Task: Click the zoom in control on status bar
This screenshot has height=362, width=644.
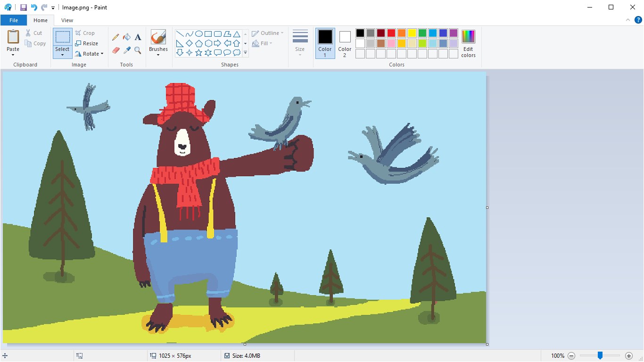Action: click(x=629, y=356)
